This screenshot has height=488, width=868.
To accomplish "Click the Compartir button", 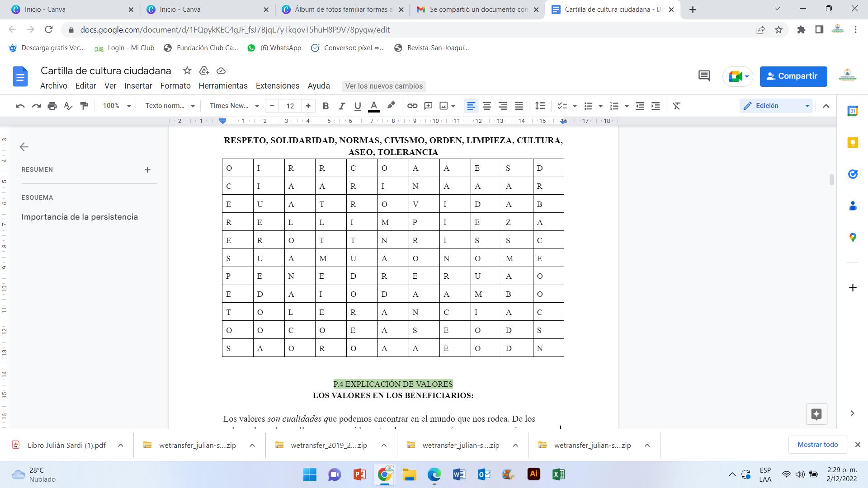I will 793,76.
